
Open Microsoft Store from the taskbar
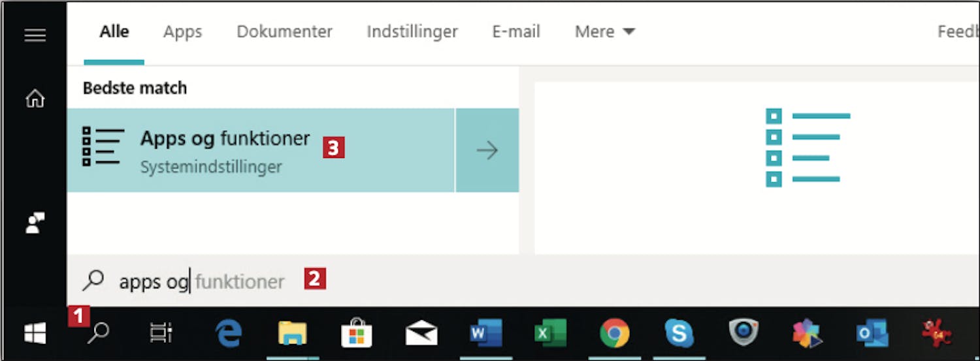coord(357,334)
